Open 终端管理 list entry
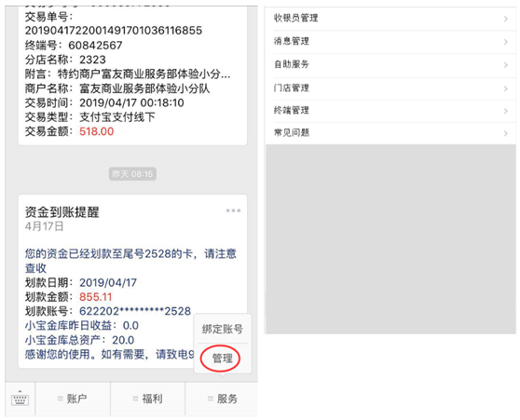 point(390,111)
